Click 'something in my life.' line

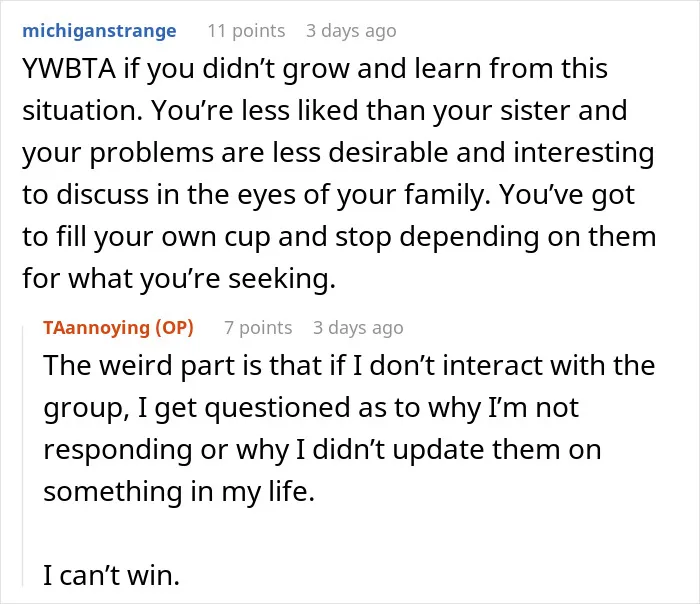(179, 491)
